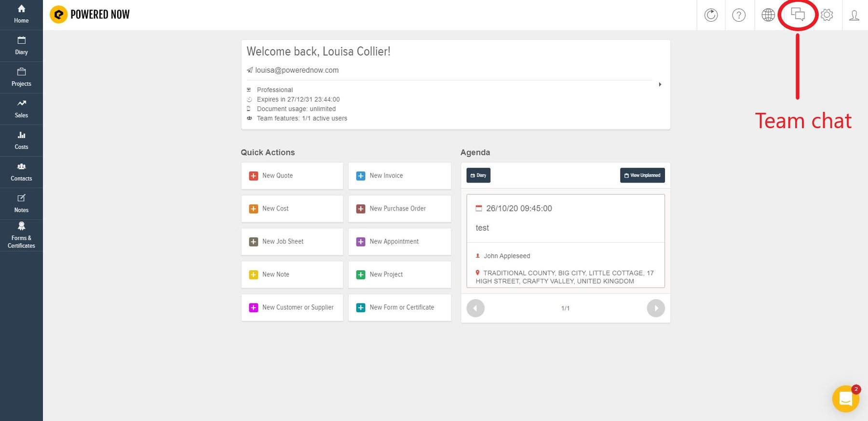This screenshot has width=868, height=421.
Task: Start a New Purchase Order
Action: click(399, 209)
